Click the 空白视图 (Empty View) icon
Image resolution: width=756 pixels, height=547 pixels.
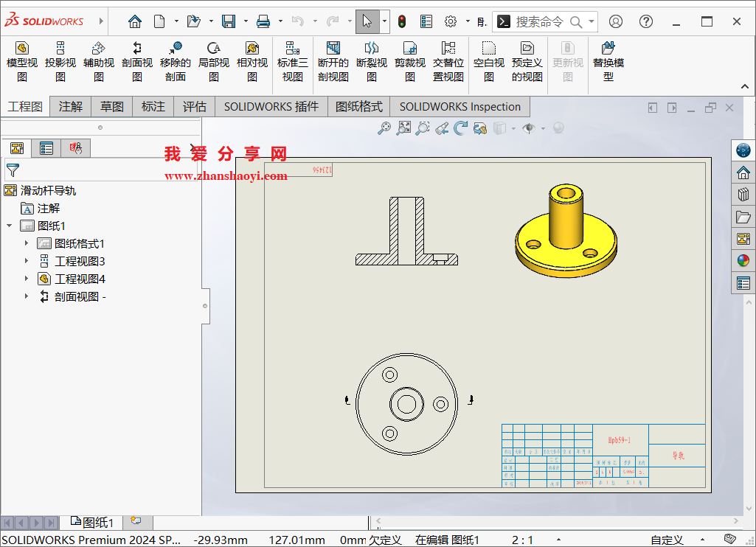[x=488, y=61]
